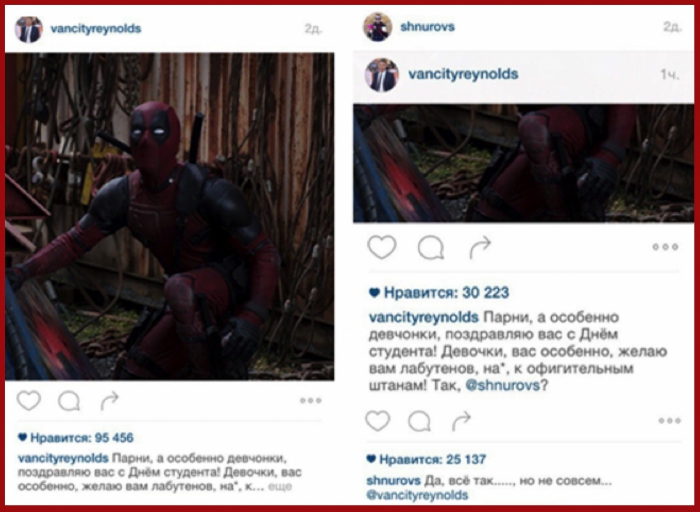Viewport: 700px width, 512px height.
Task: Tap comment bubble under cropped Deadpool image
Action: click(431, 248)
